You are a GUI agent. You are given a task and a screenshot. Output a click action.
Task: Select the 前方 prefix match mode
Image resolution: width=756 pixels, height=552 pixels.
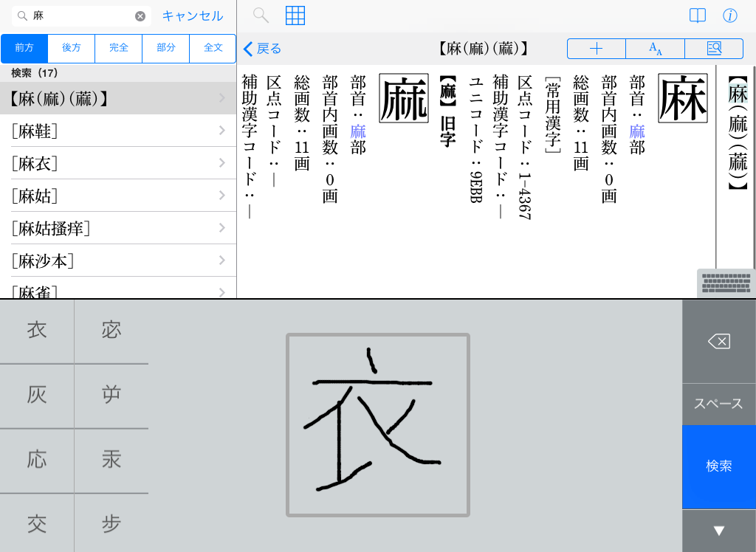pyautogui.click(x=24, y=48)
